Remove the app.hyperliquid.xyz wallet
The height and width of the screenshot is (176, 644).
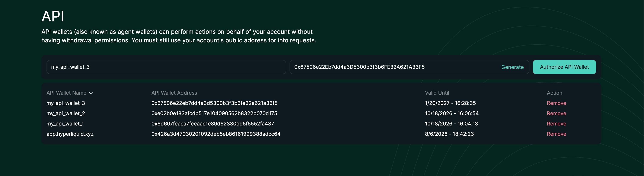coord(556,134)
